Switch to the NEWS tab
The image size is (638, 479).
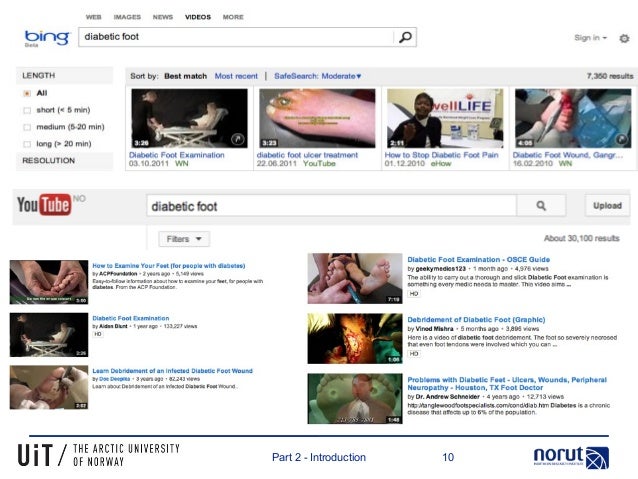click(x=163, y=17)
